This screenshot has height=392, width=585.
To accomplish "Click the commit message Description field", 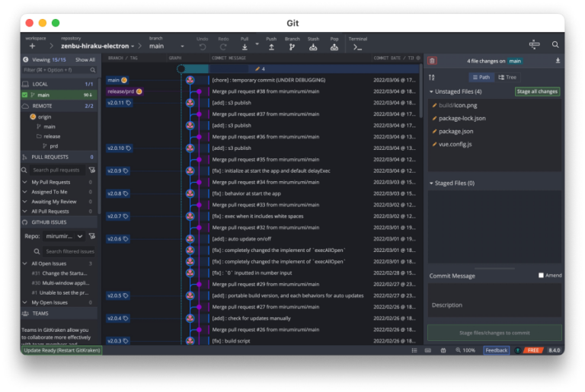I will coord(494,304).
